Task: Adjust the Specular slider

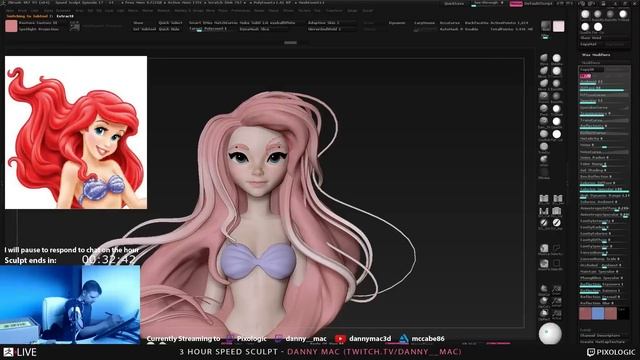Action: (604, 101)
